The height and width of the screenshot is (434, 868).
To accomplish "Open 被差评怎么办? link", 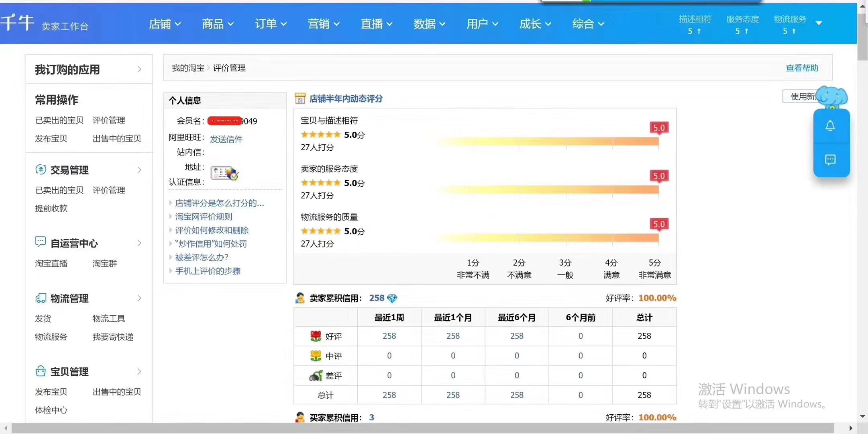I will click(202, 257).
